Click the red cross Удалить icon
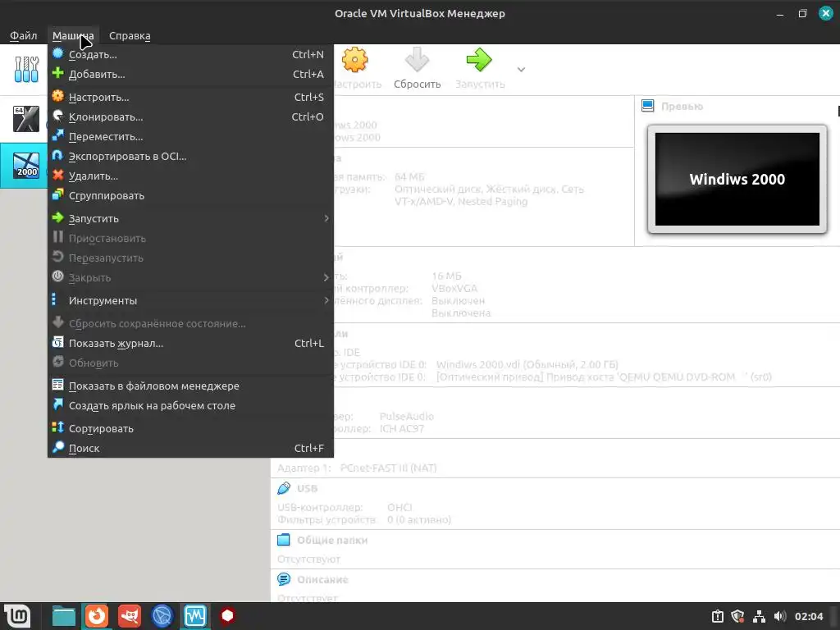 [x=58, y=176]
